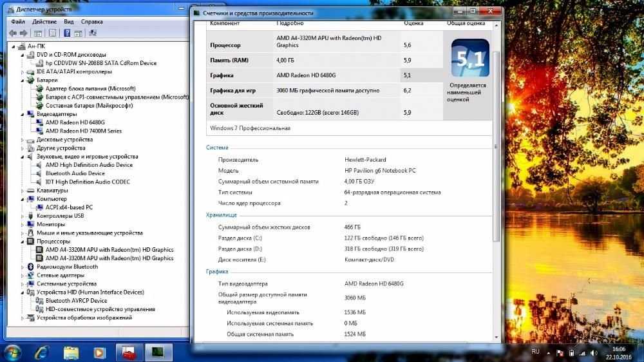Open Windows Explorer folder icon on taskbar

click(71, 352)
